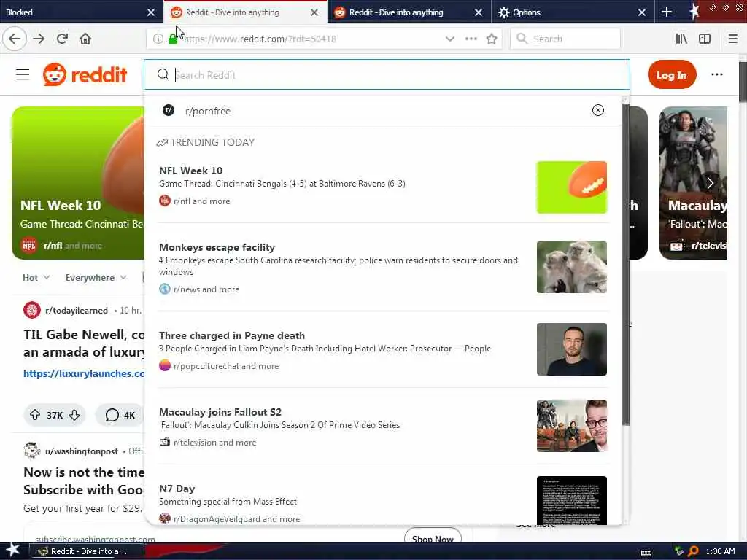The height and width of the screenshot is (560, 747).
Task: Click the keyboard icon in system tray
Action: 646,553
